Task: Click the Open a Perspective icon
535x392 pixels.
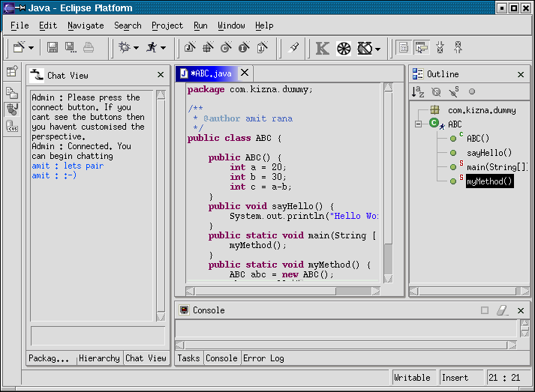Action: click(x=12, y=72)
